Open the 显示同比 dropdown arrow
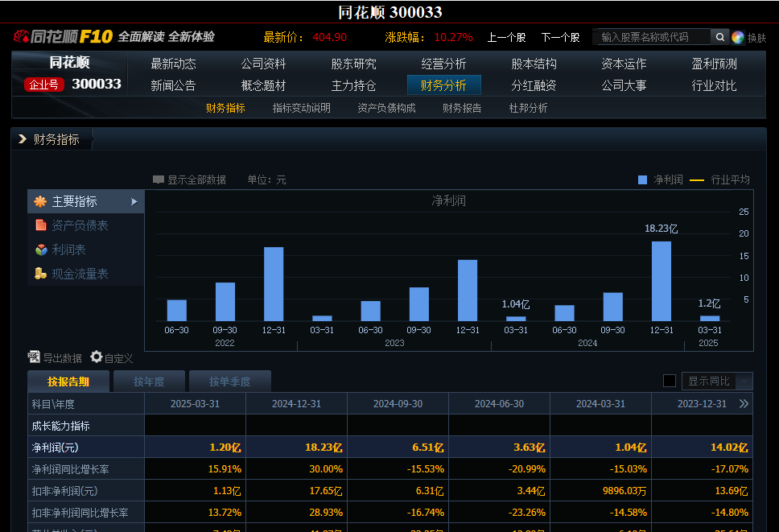Screen dimensions: 779x532 (x=744, y=381)
